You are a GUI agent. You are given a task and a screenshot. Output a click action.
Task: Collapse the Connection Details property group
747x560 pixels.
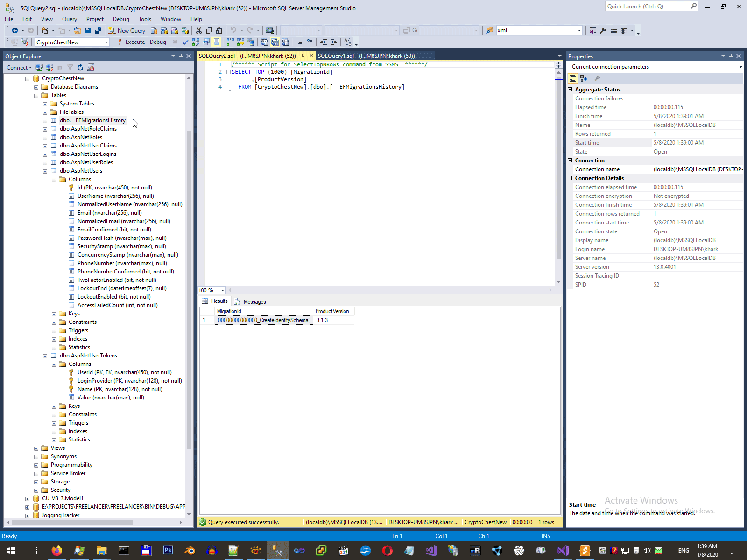[570, 178]
